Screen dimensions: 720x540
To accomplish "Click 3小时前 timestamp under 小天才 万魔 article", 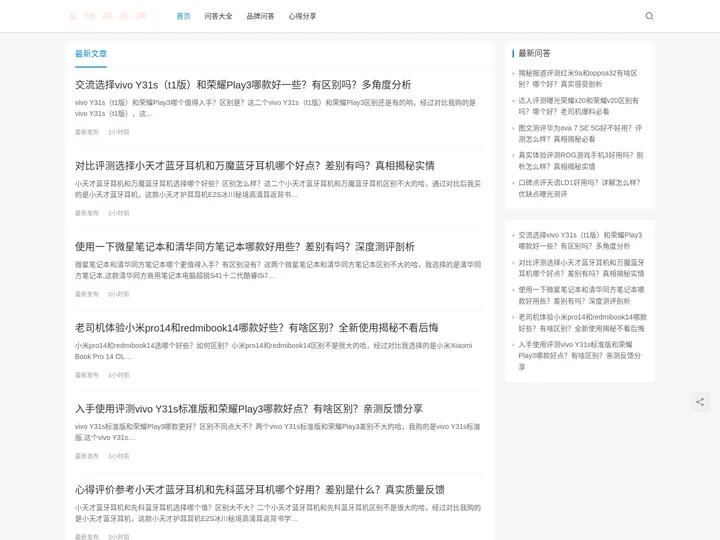I will click(x=118, y=213).
